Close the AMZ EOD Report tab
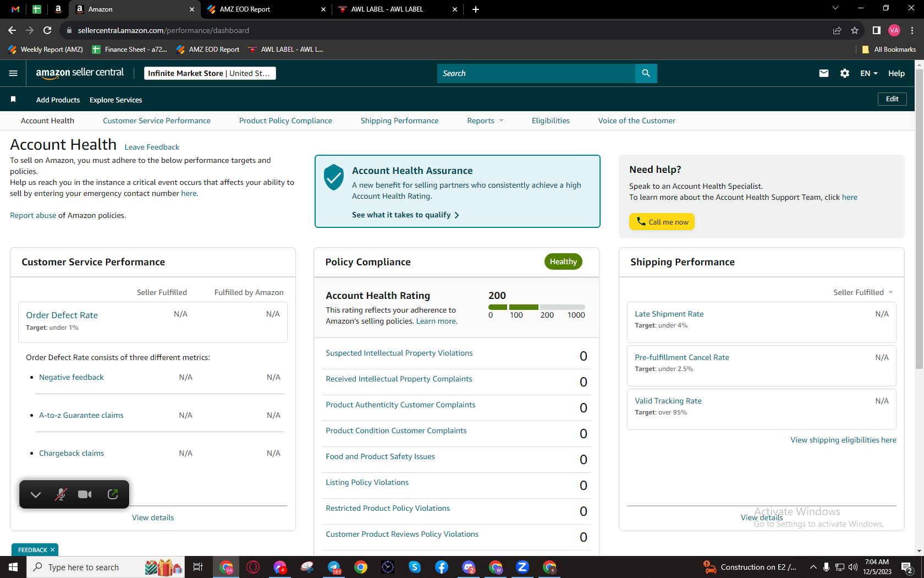Screen dimensions: 924x578 323,9
